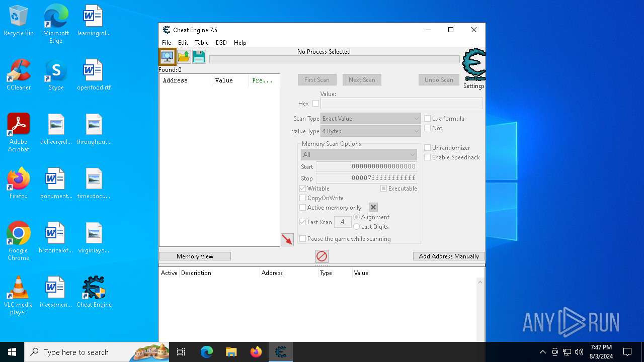
Task: Click the Description column header
Action: click(x=220, y=273)
